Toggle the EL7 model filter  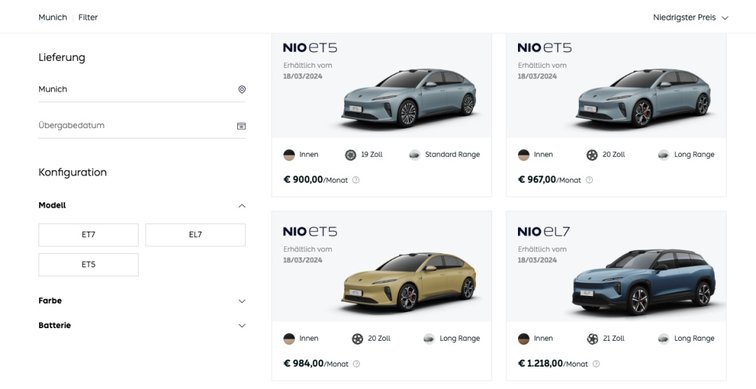coord(195,235)
